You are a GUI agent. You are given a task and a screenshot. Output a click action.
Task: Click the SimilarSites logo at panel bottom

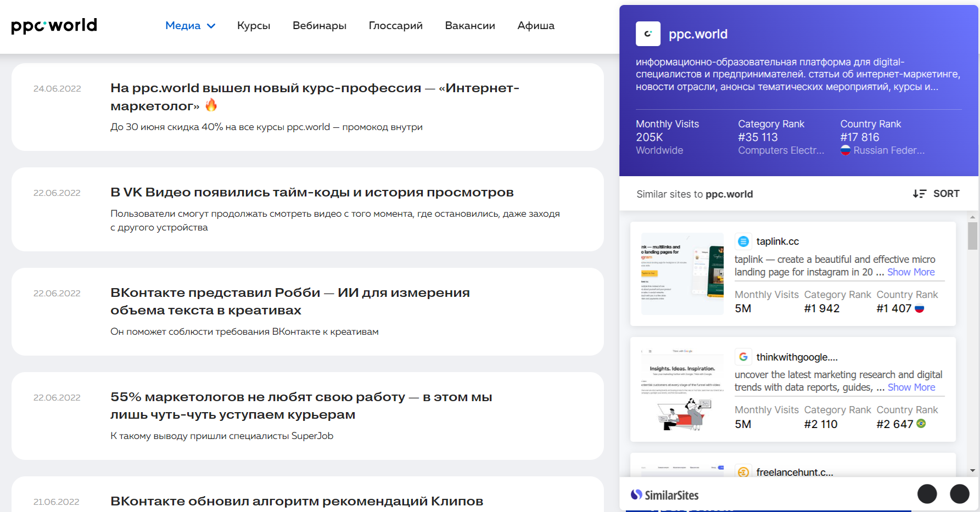(665, 495)
